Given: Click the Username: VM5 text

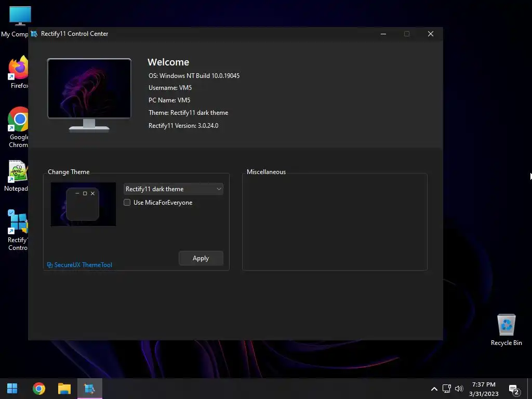Looking at the screenshot, I should [170, 88].
